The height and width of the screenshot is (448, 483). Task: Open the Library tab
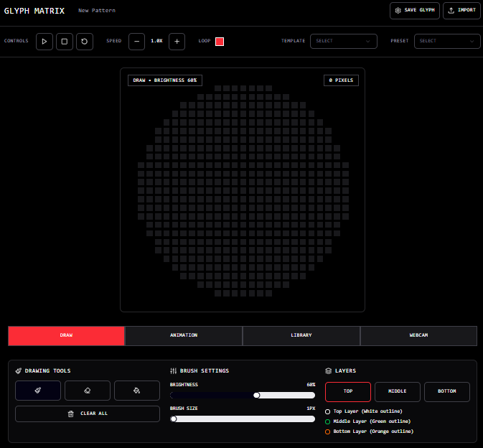pyautogui.click(x=301, y=335)
